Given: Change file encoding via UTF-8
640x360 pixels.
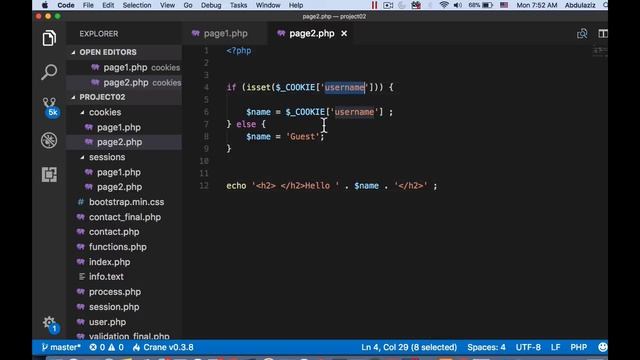Looking at the screenshot, I should tap(528, 347).
